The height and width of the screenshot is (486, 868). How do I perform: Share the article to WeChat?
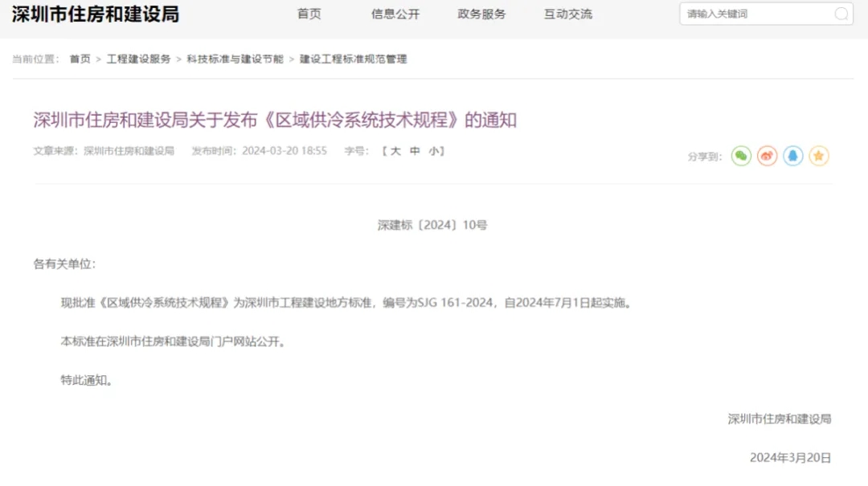click(741, 157)
